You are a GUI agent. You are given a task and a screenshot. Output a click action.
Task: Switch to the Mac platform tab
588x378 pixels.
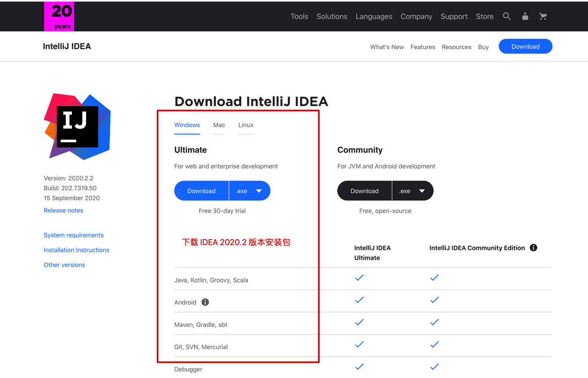tap(219, 125)
